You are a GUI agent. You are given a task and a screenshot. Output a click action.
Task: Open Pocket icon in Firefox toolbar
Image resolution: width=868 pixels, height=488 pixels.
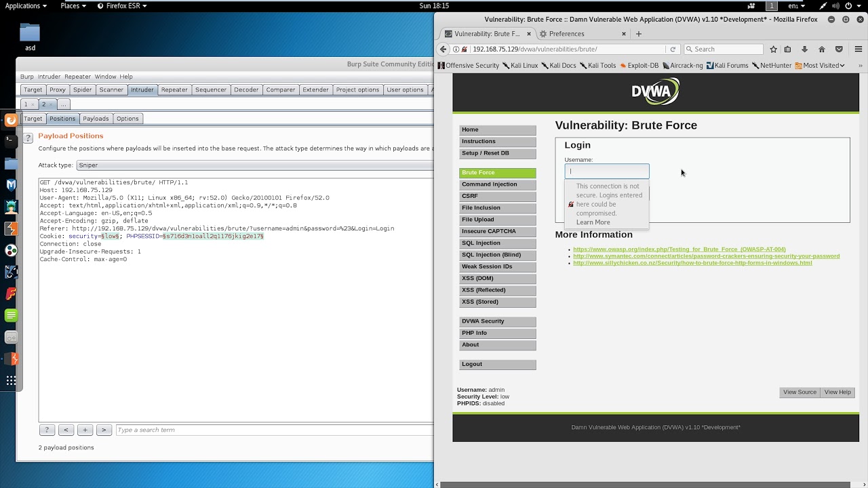click(839, 49)
